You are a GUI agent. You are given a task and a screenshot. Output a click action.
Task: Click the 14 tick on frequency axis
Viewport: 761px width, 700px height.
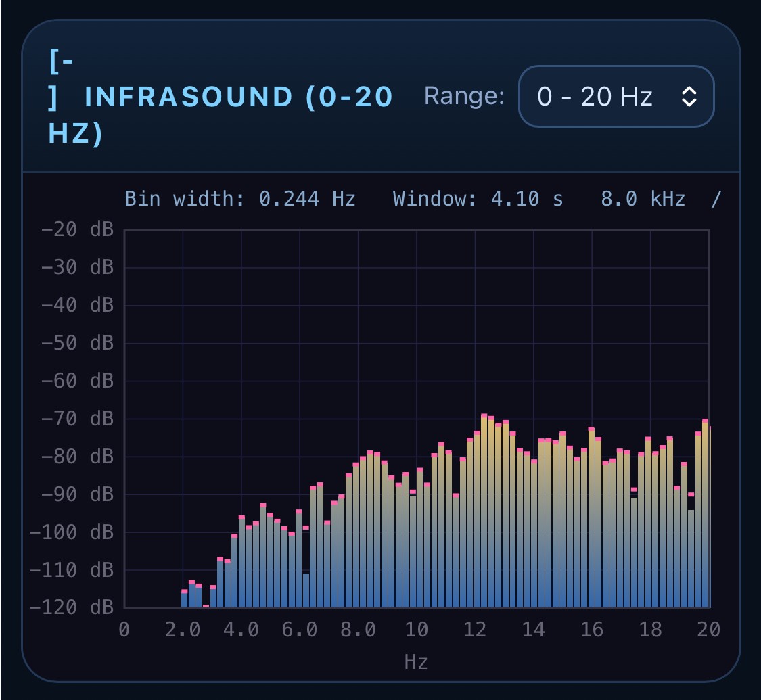click(534, 630)
